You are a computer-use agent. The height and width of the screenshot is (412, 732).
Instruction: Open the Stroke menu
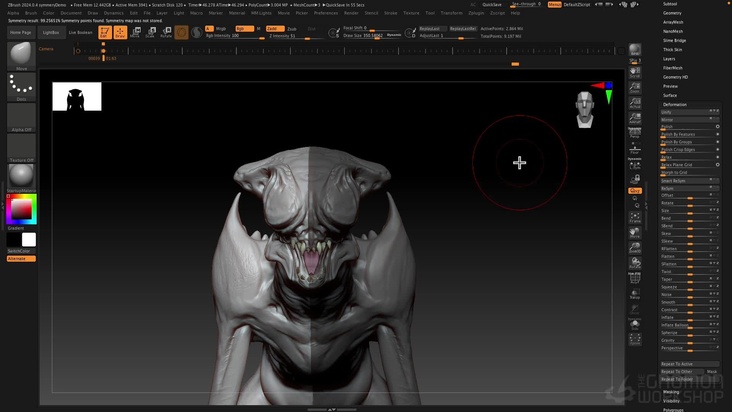click(390, 13)
